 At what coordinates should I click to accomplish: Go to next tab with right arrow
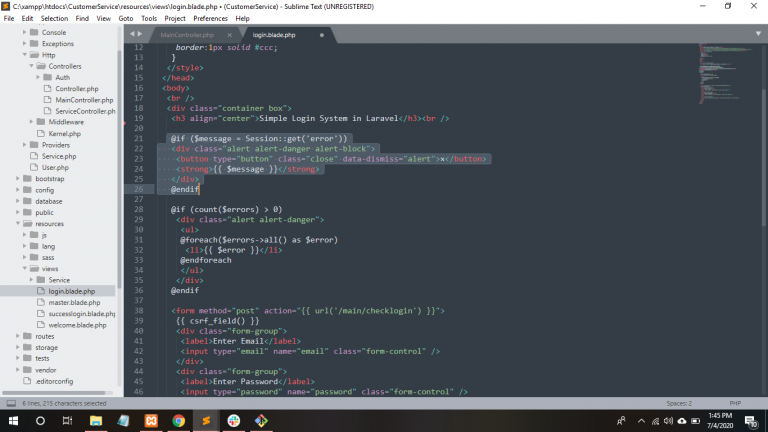point(140,34)
